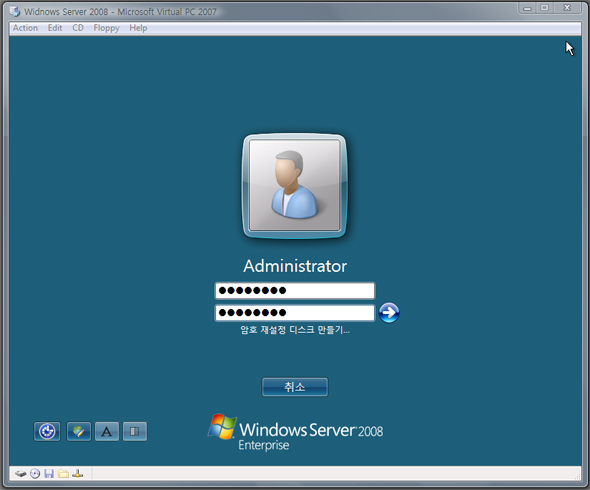Image resolution: width=590 pixels, height=490 pixels.
Task: Click the Administrator user picture
Action: [x=295, y=186]
